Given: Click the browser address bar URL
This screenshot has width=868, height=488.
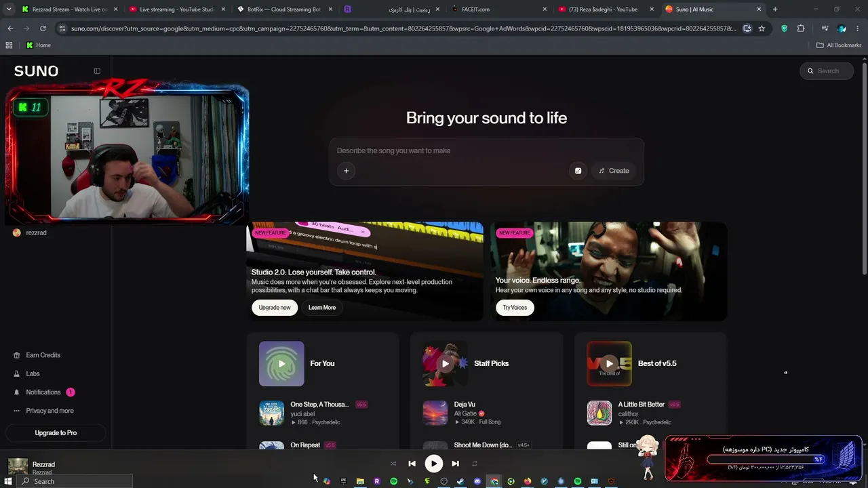Looking at the screenshot, I should pos(403,28).
